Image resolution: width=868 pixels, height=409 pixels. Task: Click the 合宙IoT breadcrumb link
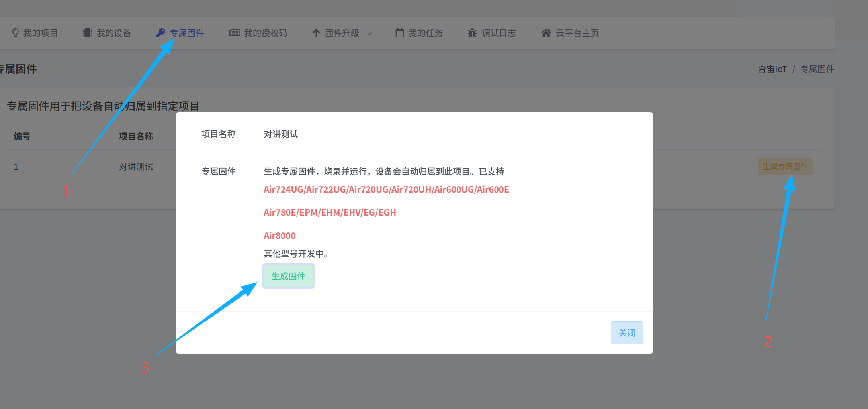[772, 69]
